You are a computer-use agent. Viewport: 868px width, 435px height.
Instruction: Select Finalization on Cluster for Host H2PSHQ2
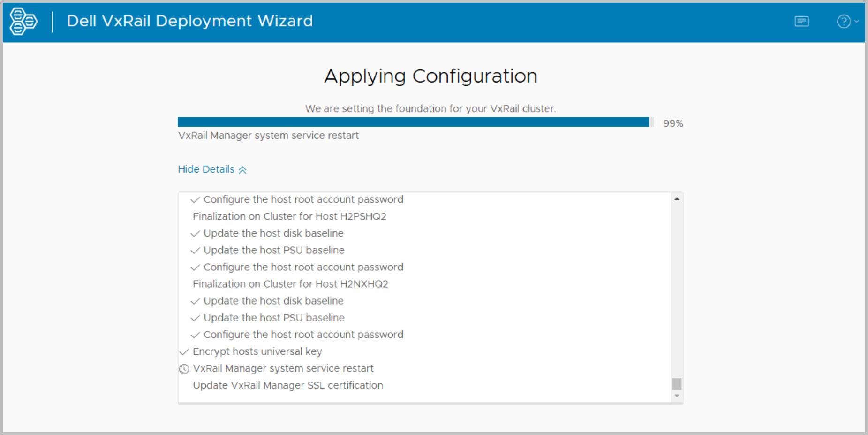click(x=289, y=216)
